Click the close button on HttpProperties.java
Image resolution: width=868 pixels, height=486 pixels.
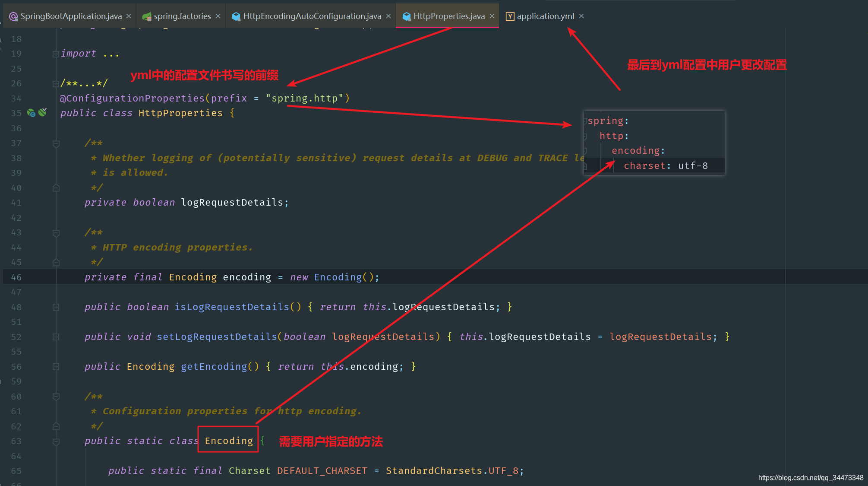click(x=491, y=16)
